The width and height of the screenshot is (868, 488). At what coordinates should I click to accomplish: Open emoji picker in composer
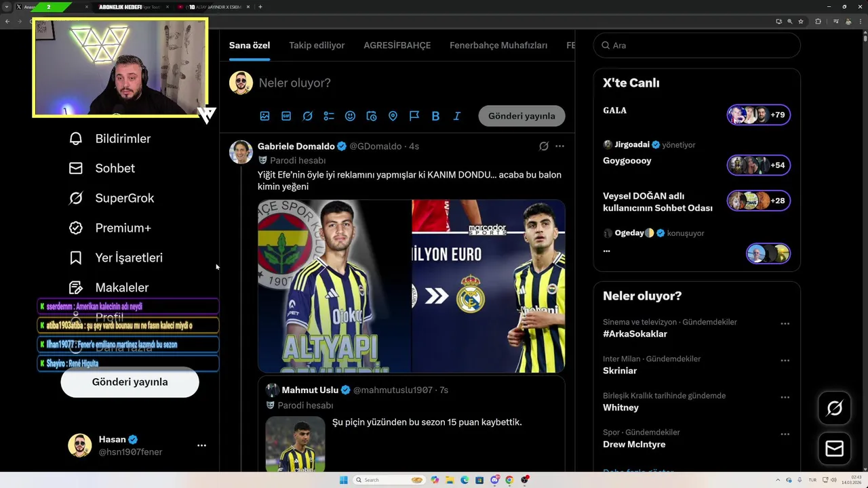[x=350, y=116]
